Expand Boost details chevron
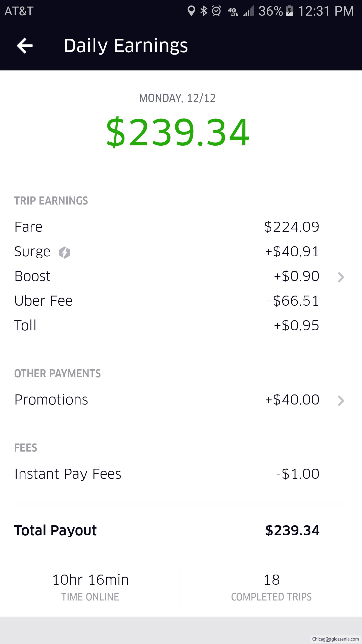This screenshot has height=644, width=362. click(x=341, y=277)
